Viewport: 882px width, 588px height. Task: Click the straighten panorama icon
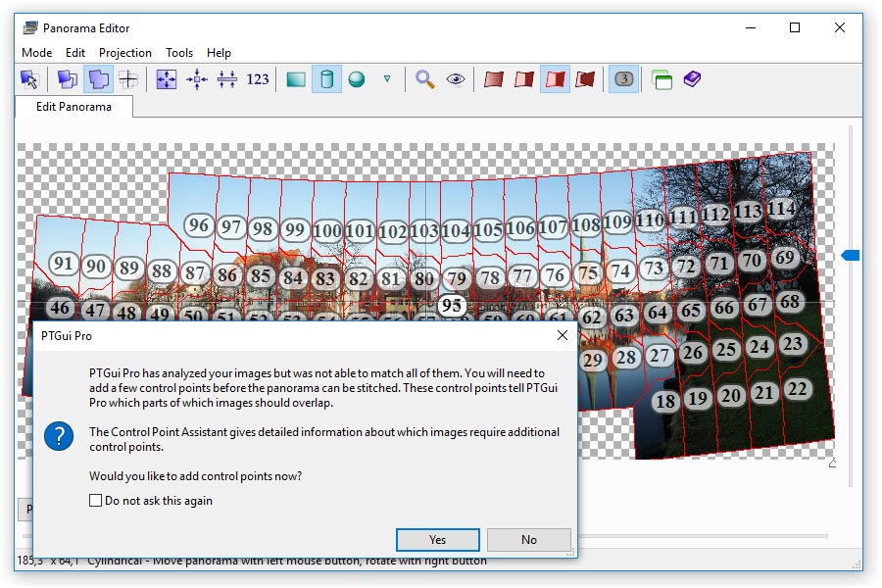pos(227,79)
